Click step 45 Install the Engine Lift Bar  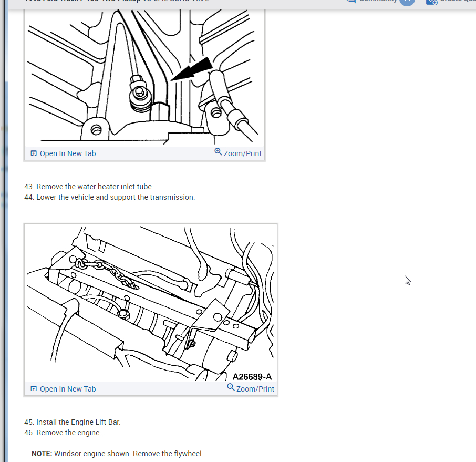(73, 422)
